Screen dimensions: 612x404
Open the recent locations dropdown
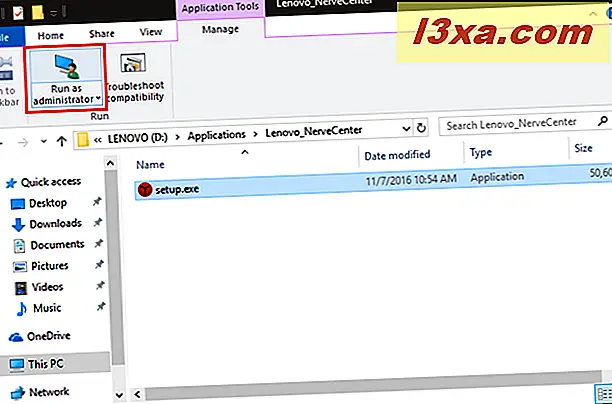click(x=43, y=141)
